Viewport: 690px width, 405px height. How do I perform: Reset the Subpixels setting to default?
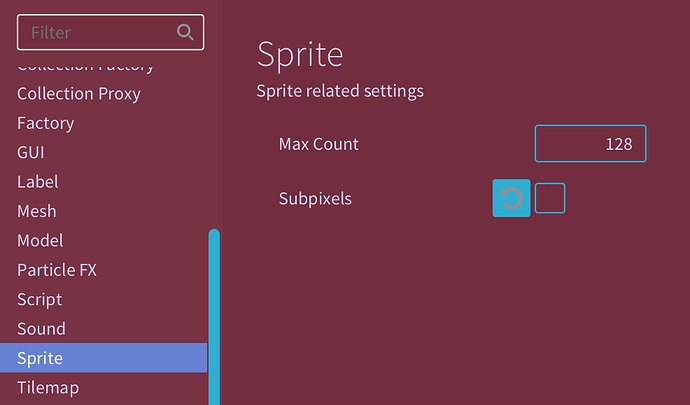[x=511, y=198]
